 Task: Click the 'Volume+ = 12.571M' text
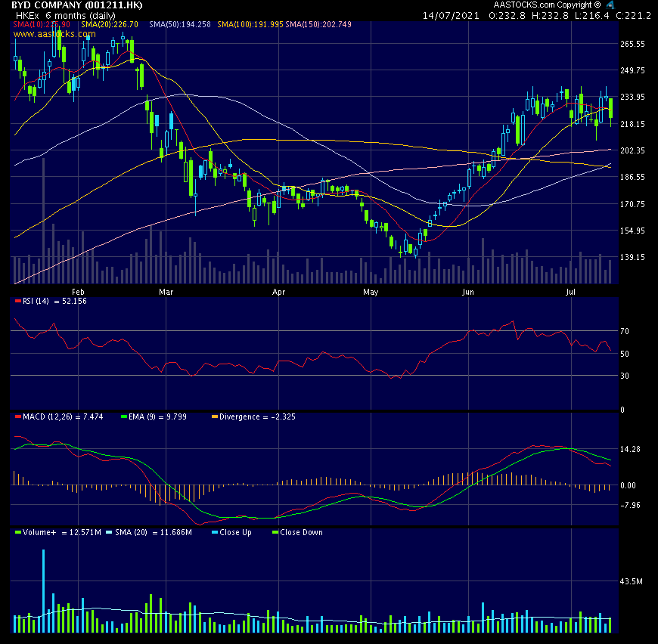[62, 532]
